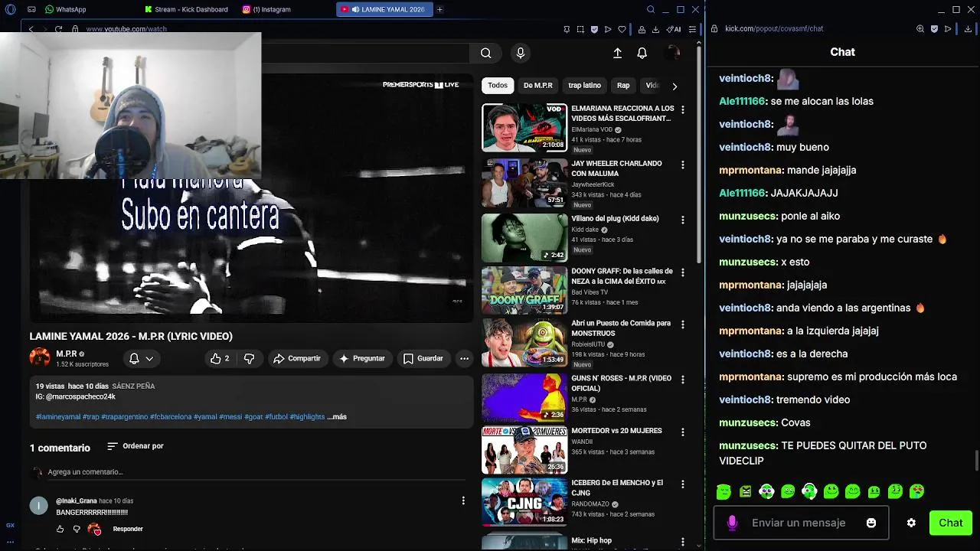The width and height of the screenshot is (980, 551).
Task: Open options menu for ELMARIANA REACCIONA video
Action: pos(683,109)
